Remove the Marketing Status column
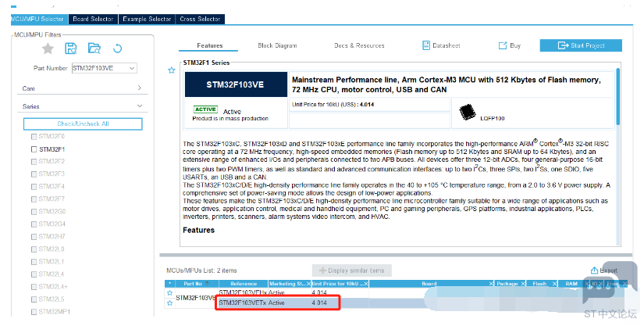 309,284
